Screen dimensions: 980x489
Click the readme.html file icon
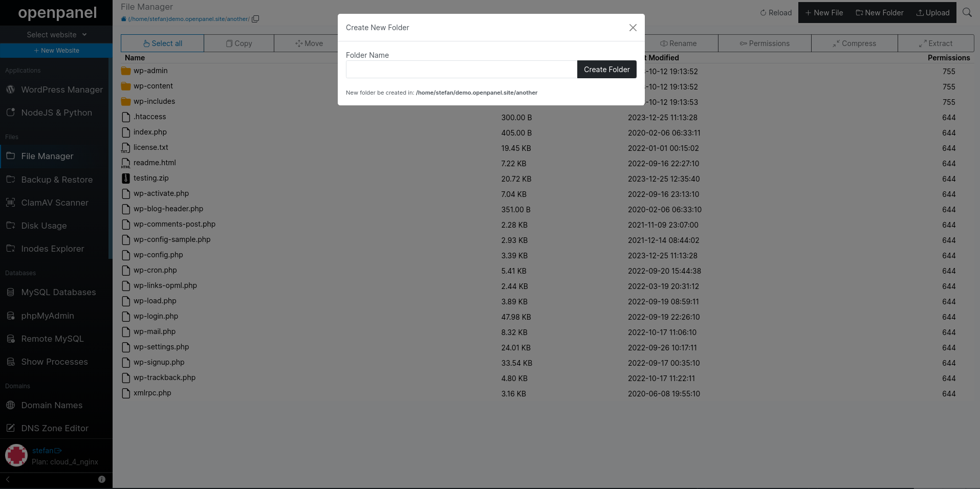click(x=126, y=163)
